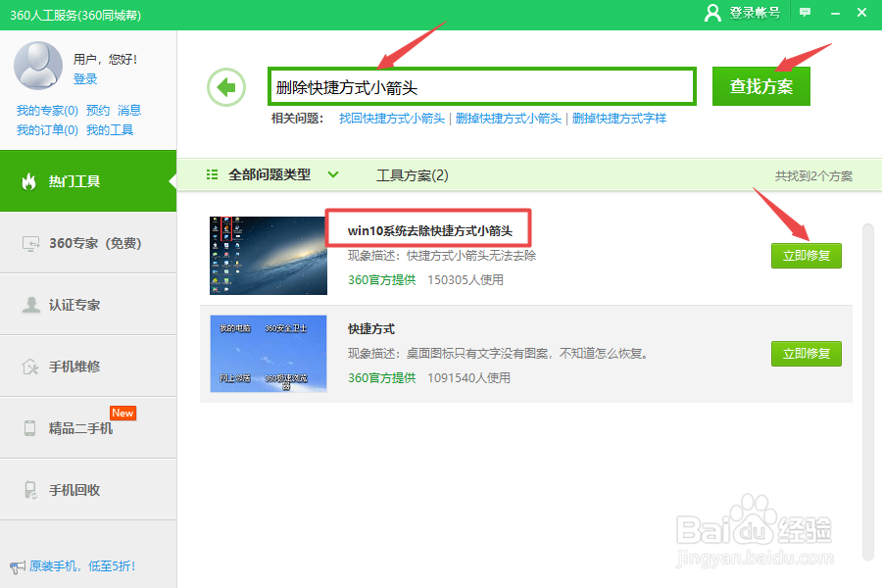Viewport: 882px width, 588px height.
Task: Click related question 删掉快捷方式小箭头
Action: coord(509,119)
